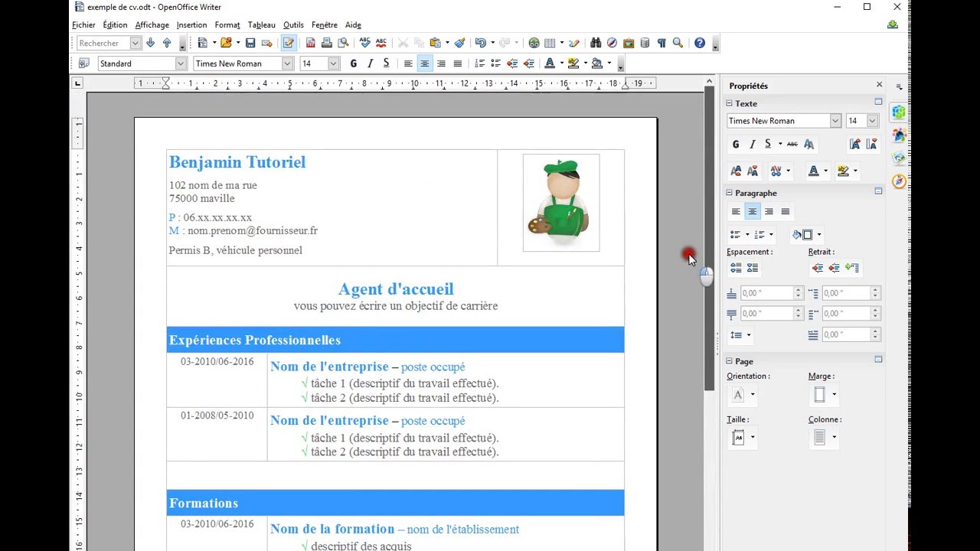Open OpenOffice Help question mark icon
Viewport: 980px width, 551px height.
(700, 43)
